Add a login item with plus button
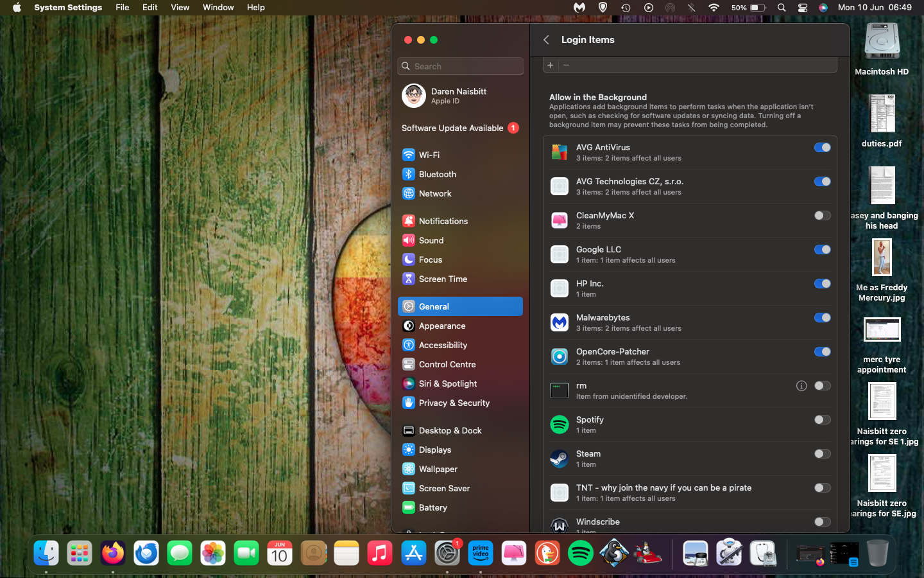 (550, 65)
